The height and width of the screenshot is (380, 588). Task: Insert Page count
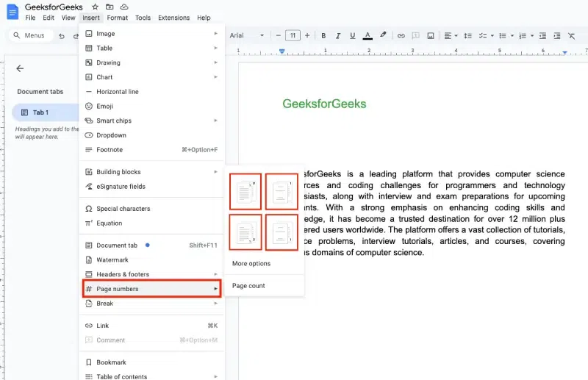[x=265, y=286]
